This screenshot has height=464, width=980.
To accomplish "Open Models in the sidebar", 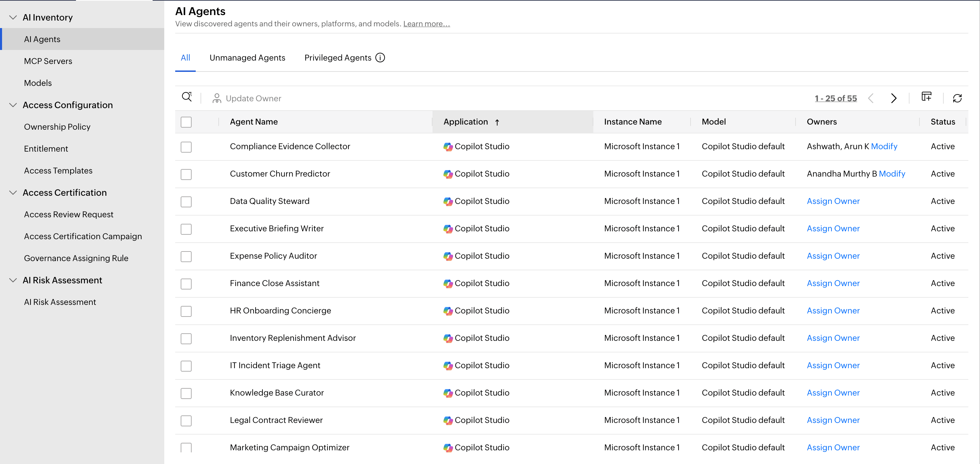I will (x=38, y=83).
